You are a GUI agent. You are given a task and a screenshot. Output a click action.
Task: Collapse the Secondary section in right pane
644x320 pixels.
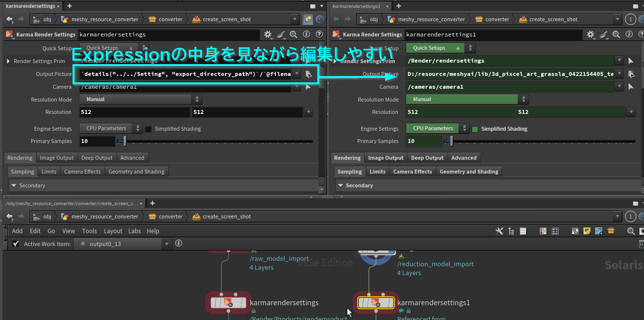[341, 185]
